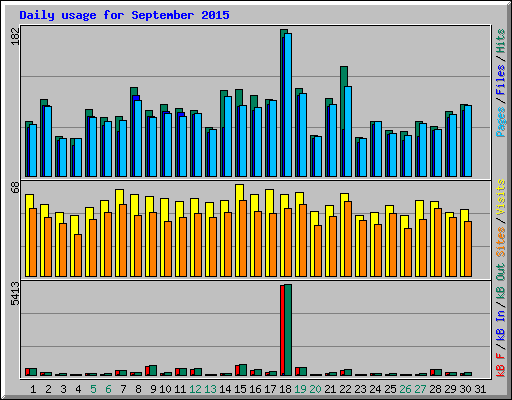Click the kB Out legend label
The width and height of the screenshot is (512, 400).
pos(501,282)
